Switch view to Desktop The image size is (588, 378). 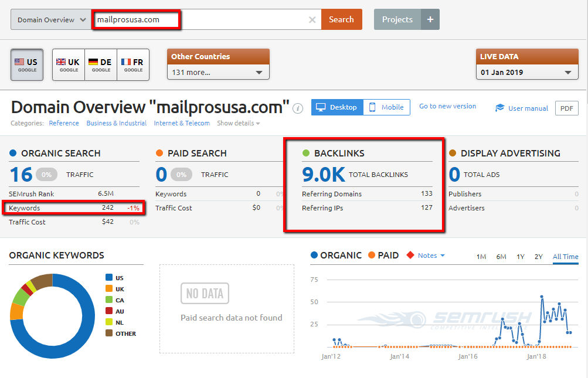[x=337, y=107]
